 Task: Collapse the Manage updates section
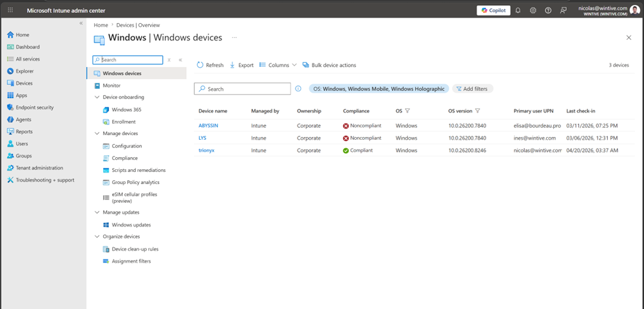pyautogui.click(x=97, y=212)
